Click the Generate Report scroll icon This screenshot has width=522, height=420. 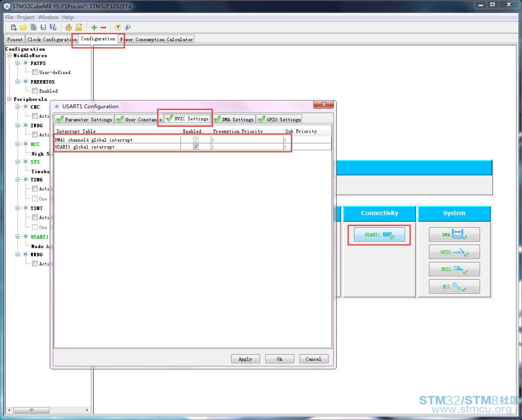coord(79,27)
